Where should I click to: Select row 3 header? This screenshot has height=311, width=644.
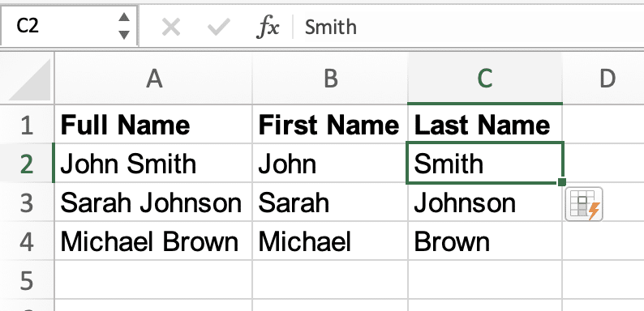pos(27,202)
